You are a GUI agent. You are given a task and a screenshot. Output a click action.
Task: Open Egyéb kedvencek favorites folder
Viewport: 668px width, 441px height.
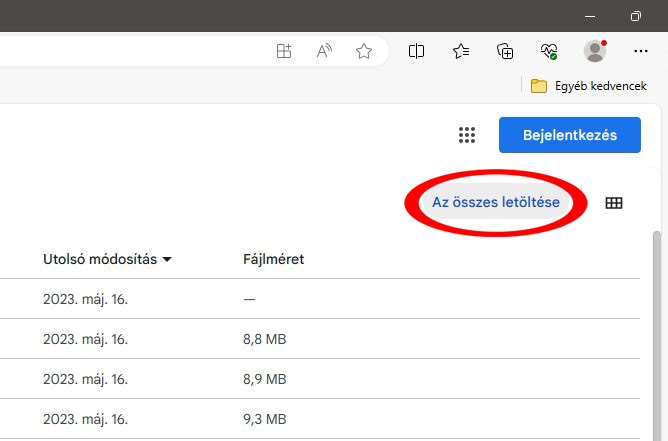(588, 86)
